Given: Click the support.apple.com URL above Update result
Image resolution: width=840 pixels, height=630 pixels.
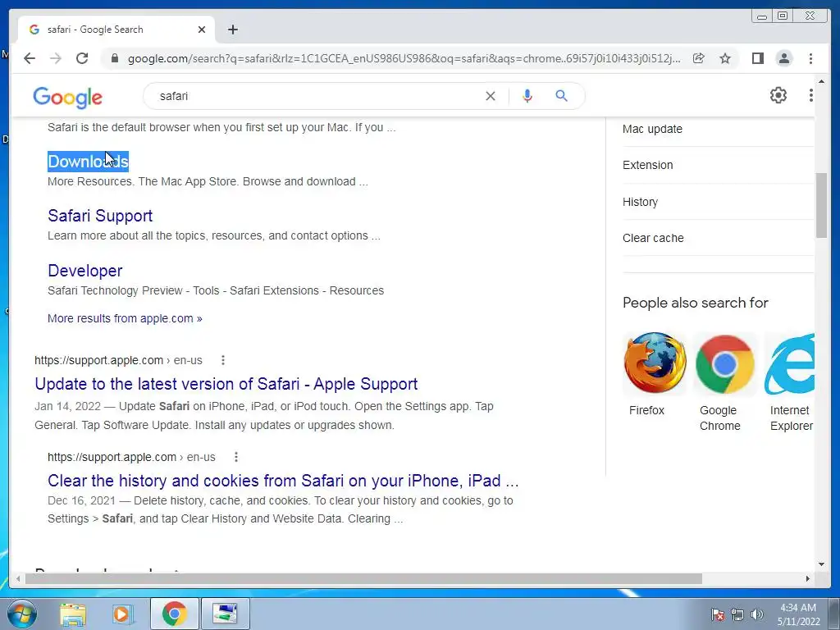Looking at the screenshot, I should [118, 361].
